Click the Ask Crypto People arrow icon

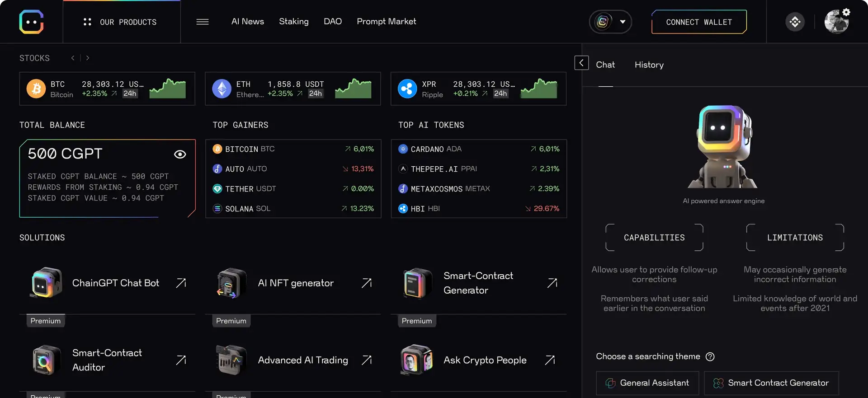(x=550, y=360)
